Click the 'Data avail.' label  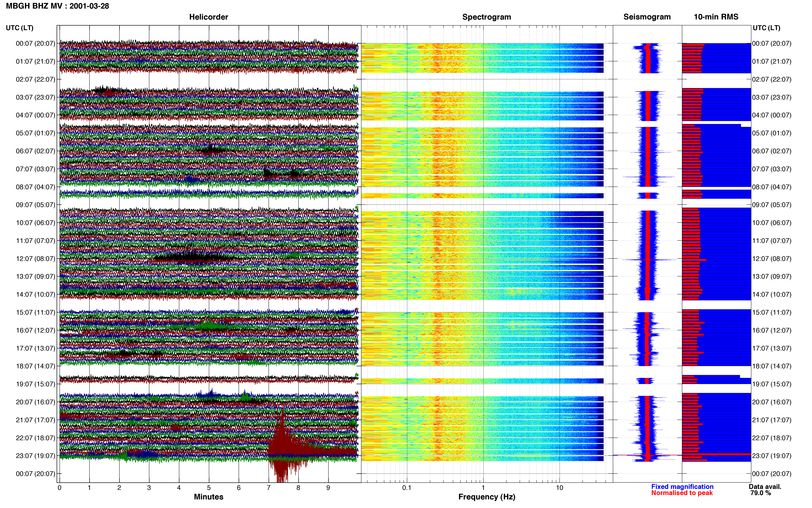pyautogui.click(x=765, y=486)
